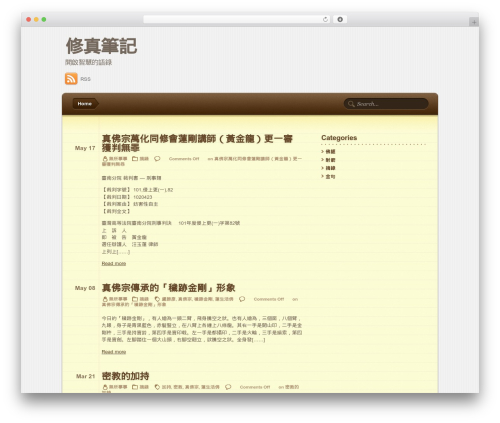Click the comment bubble icon of May 17 post

[x=157, y=159]
